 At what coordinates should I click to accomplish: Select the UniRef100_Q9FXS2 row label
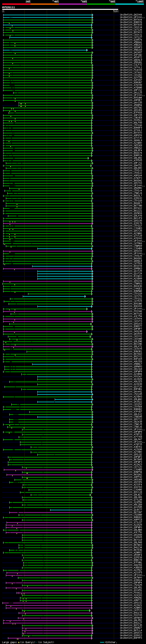[x=131, y=90]
